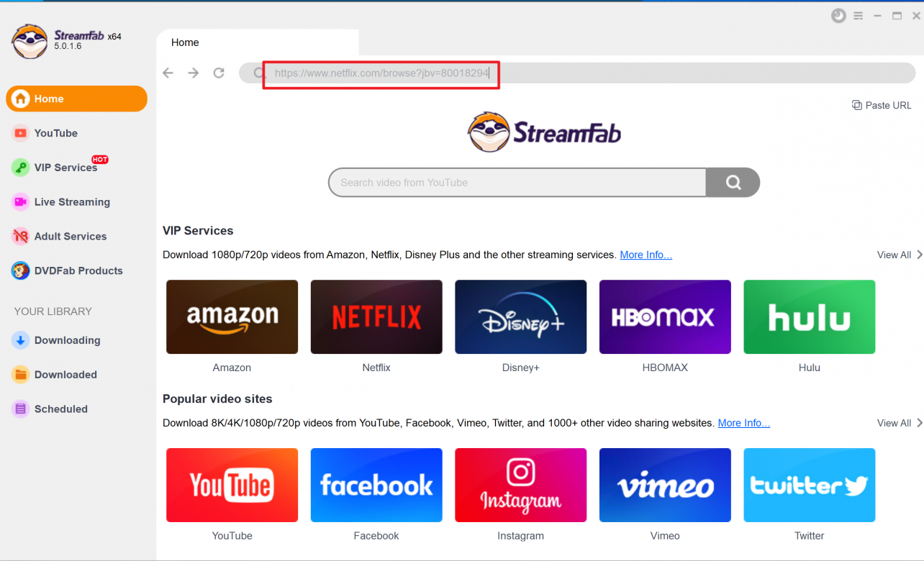The width and height of the screenshot is (924, 561).
Task: Click the Paste URL clipboard icon
Action: click(x=856, y=105)
